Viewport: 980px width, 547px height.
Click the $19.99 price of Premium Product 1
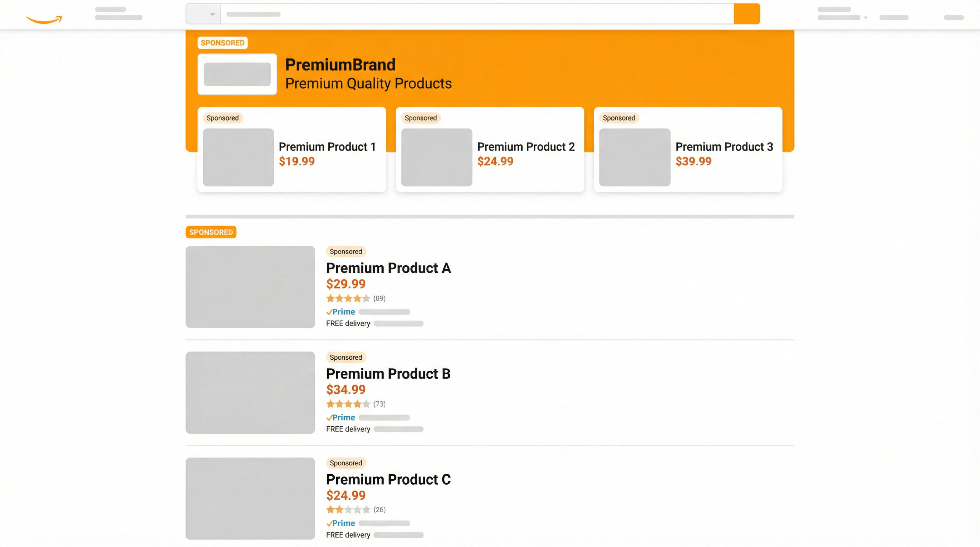click(297, 161)
